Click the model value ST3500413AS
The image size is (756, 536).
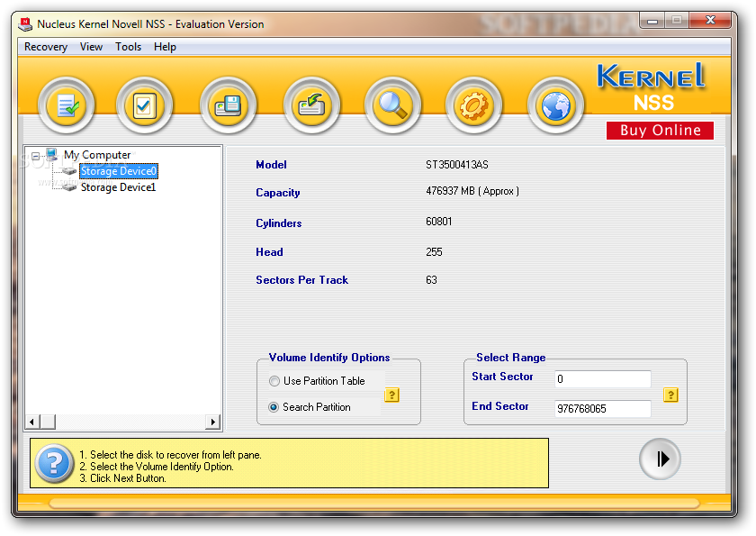pos(457,165)
